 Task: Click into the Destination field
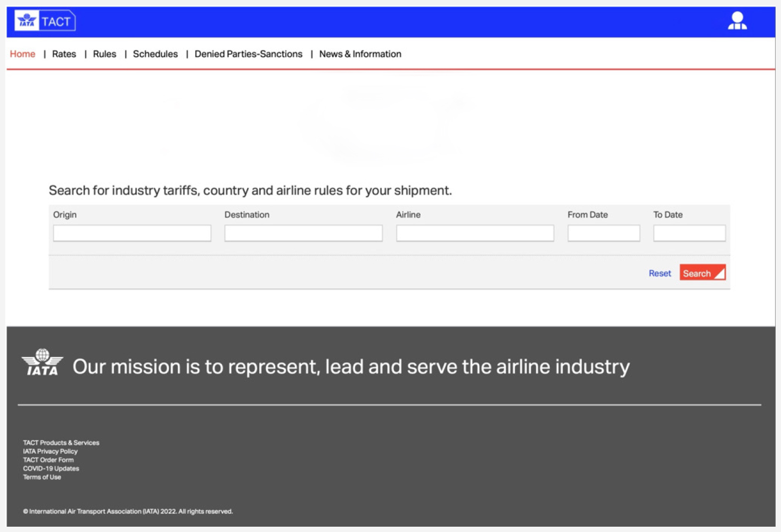click(303, 233)
